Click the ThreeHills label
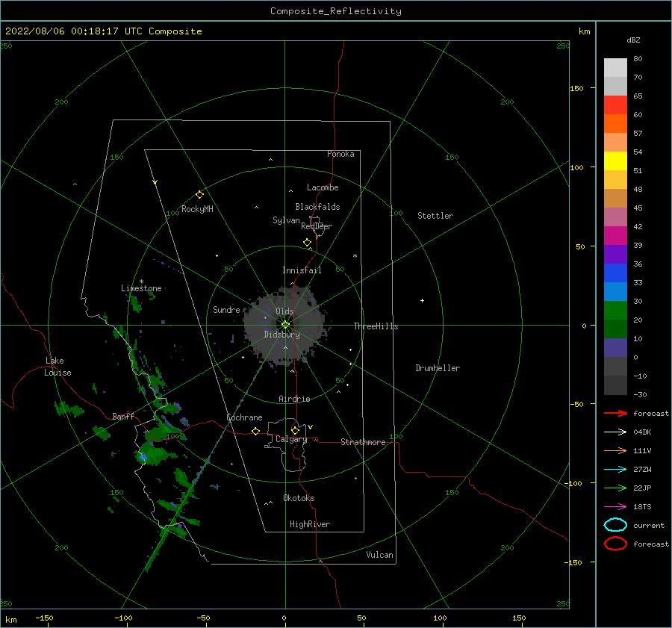This screenshot has width=672, height=628. (376, 326)
